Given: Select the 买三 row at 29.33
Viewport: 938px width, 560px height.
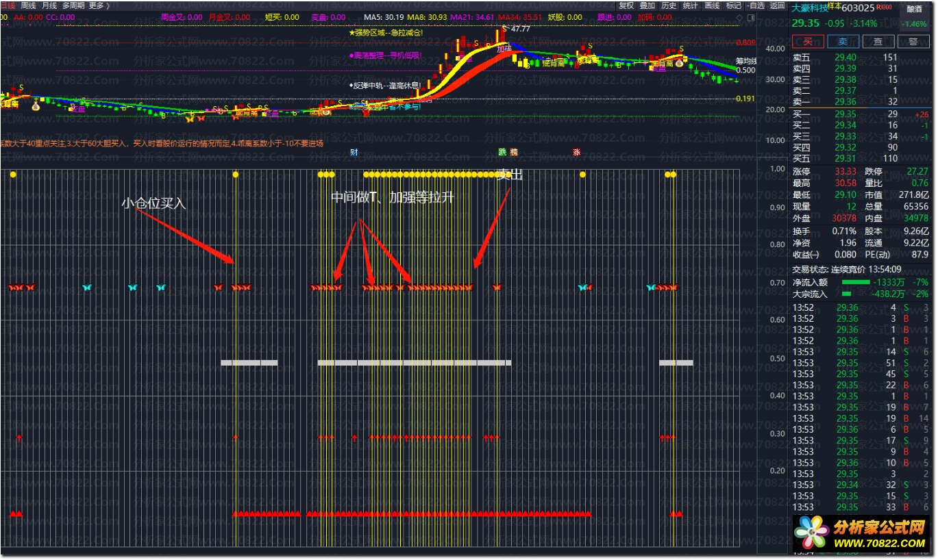Looking at the screenshot, I should point(861,136).
